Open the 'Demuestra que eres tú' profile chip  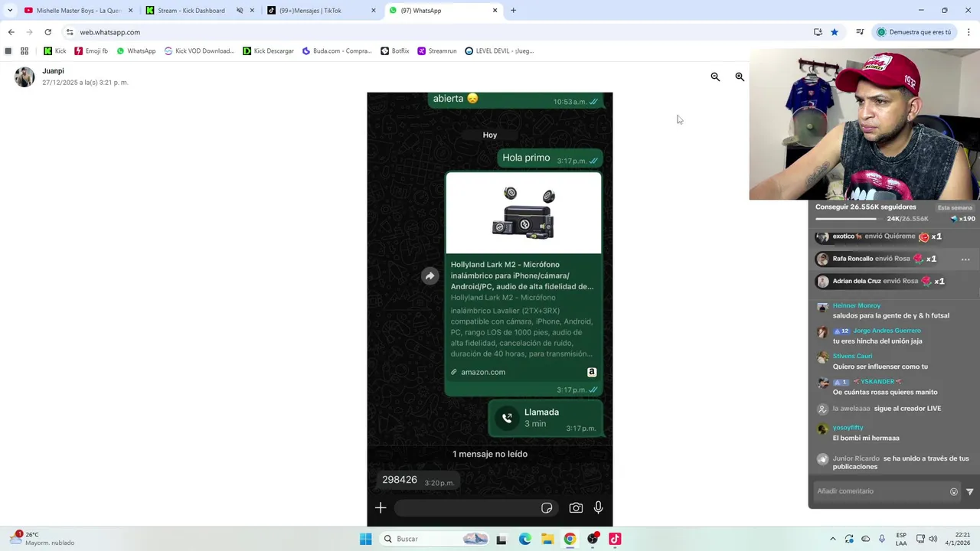(914, 32)
